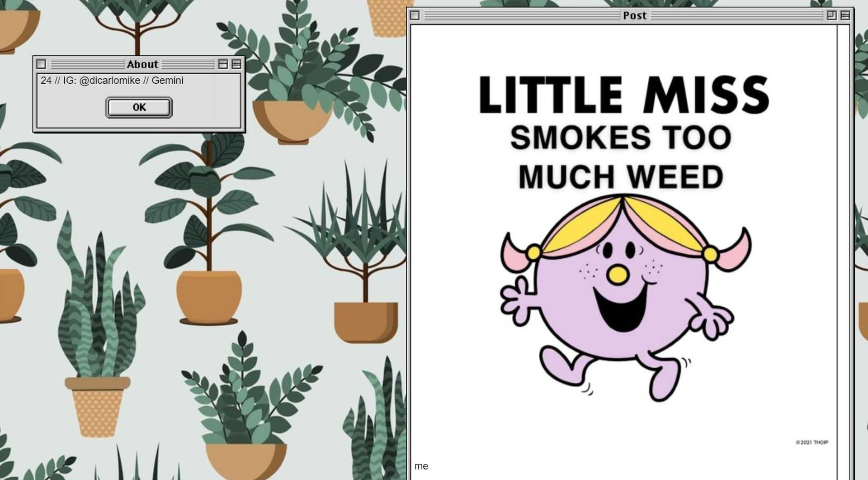Click the zoom box in Post window title bar

point(831,15)
